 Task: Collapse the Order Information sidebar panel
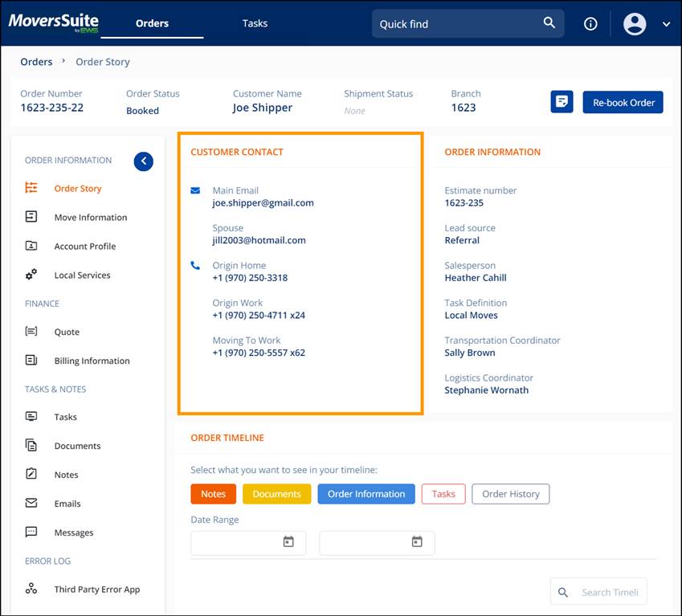[x=143, y=161]
